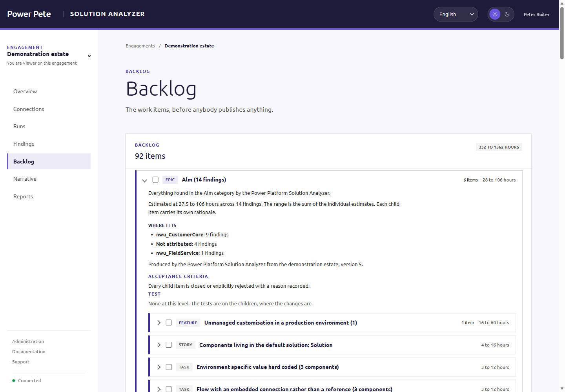
Task: Click the Engagements breadcrumb link
Action: (x=140, y=46)
